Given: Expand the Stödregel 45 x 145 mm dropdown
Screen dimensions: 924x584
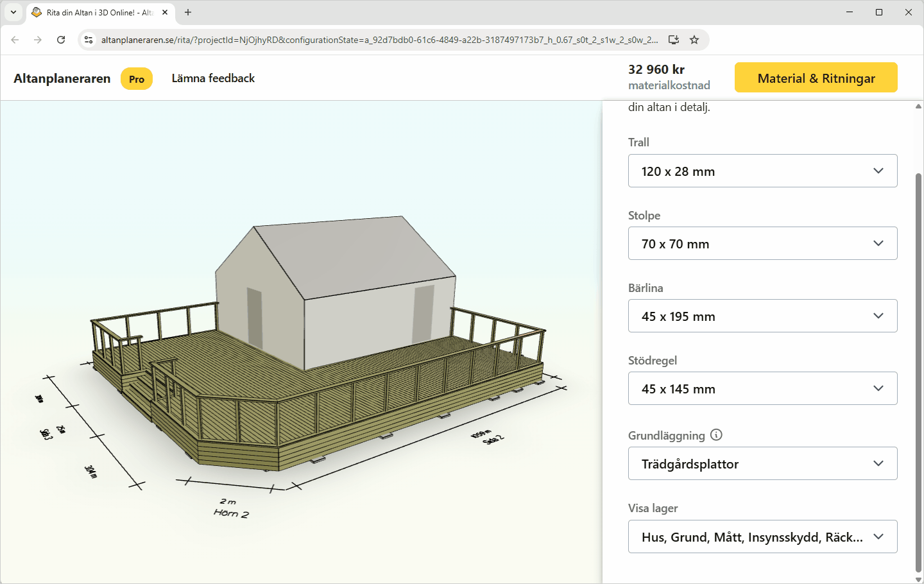Looking at the screenshot, I should [x=762, y=388].
